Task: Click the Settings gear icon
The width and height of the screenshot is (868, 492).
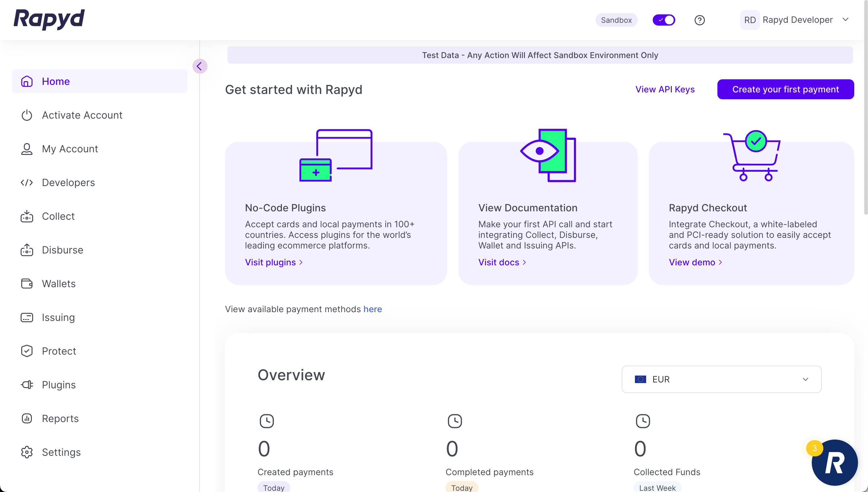Action: coord(27,452)
